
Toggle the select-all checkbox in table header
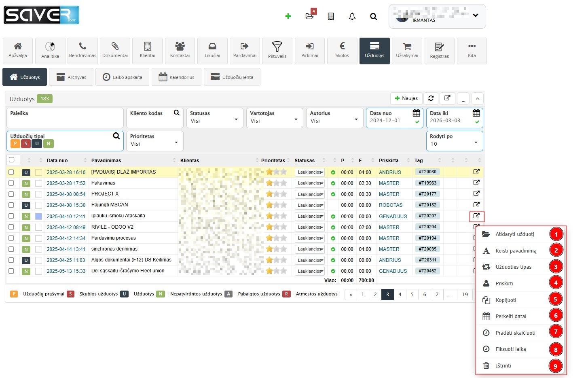tap(12, 160)
